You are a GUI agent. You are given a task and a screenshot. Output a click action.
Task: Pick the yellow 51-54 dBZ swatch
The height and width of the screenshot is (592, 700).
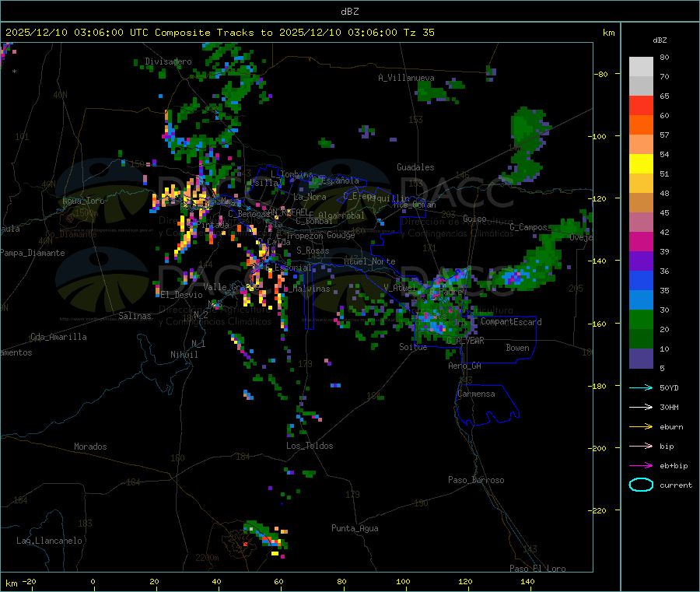pos(641,164)
